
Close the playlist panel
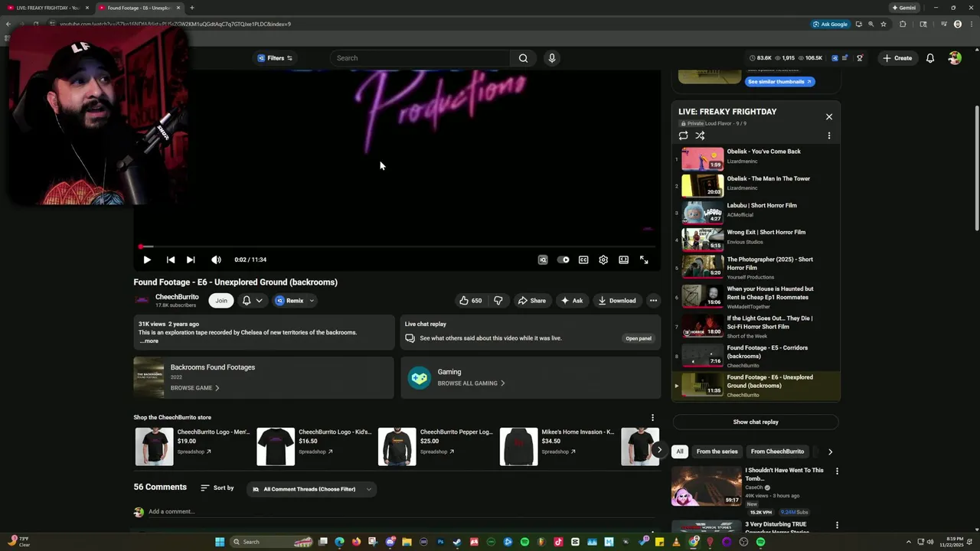[828, 117]
